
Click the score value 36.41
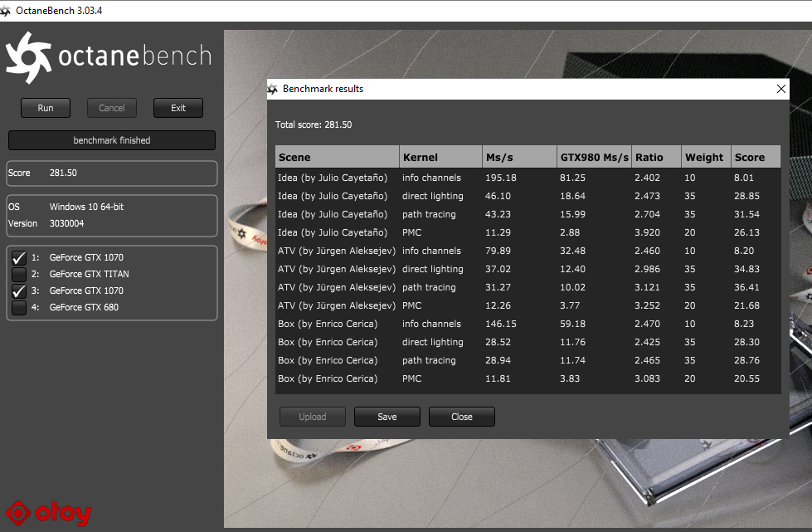pos(746,287)
